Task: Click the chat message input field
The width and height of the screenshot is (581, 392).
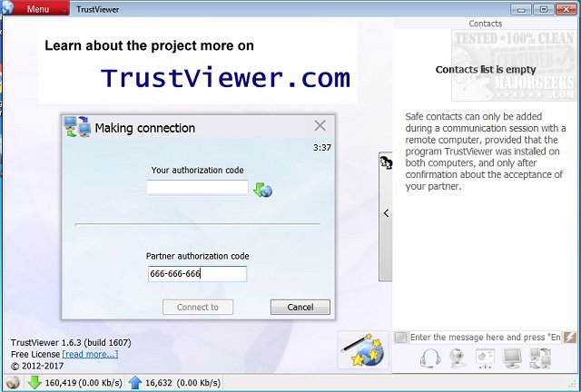Action: [485, 338]
